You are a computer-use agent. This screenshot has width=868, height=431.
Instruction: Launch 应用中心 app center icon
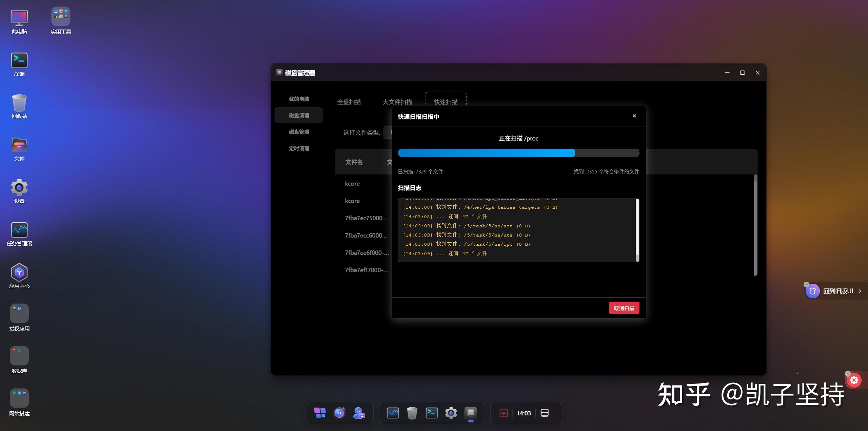(19, 273)
